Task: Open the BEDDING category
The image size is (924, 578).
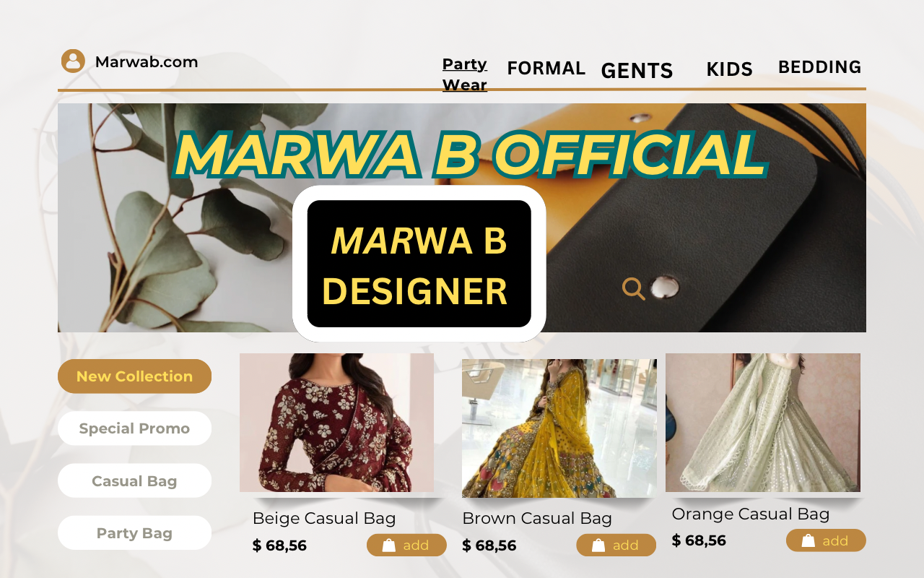Action: coord(819,67)
